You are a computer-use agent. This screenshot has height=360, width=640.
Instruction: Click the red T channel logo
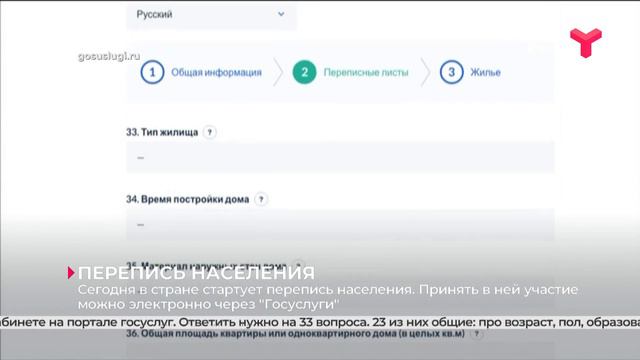586,43
